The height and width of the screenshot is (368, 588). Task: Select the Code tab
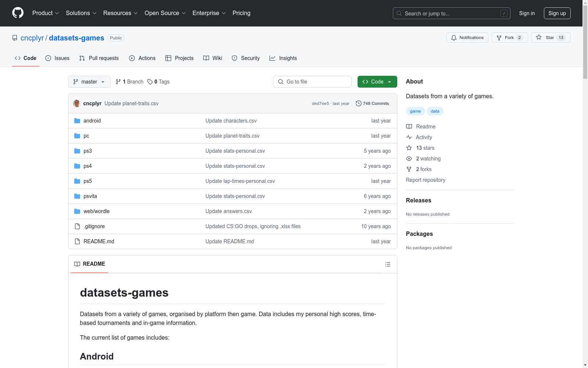26,58
